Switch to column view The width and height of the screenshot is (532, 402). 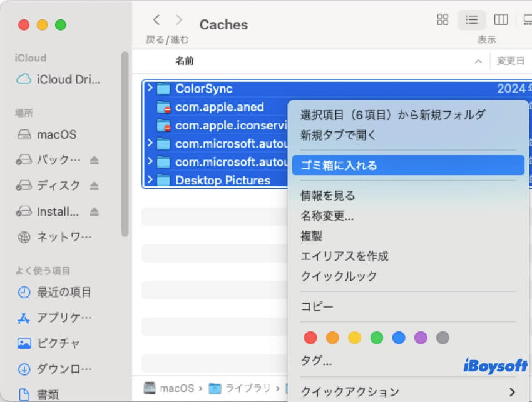501,20
